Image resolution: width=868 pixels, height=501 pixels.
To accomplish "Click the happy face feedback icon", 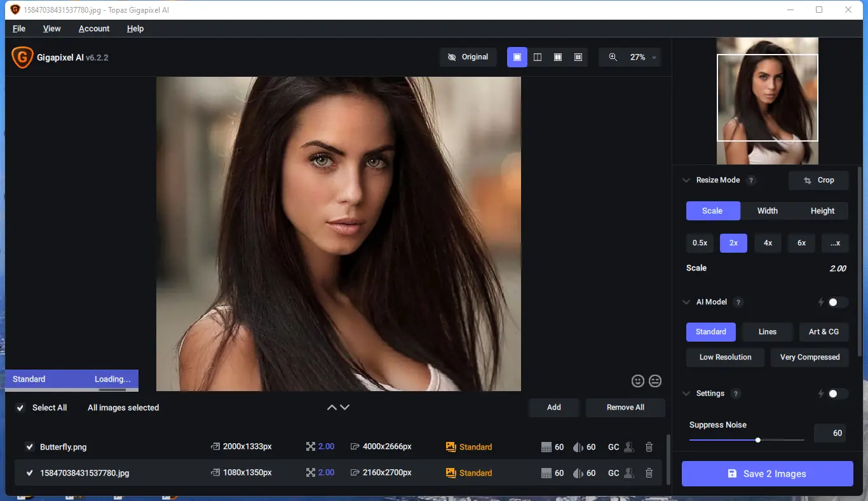I will point(638,380).
